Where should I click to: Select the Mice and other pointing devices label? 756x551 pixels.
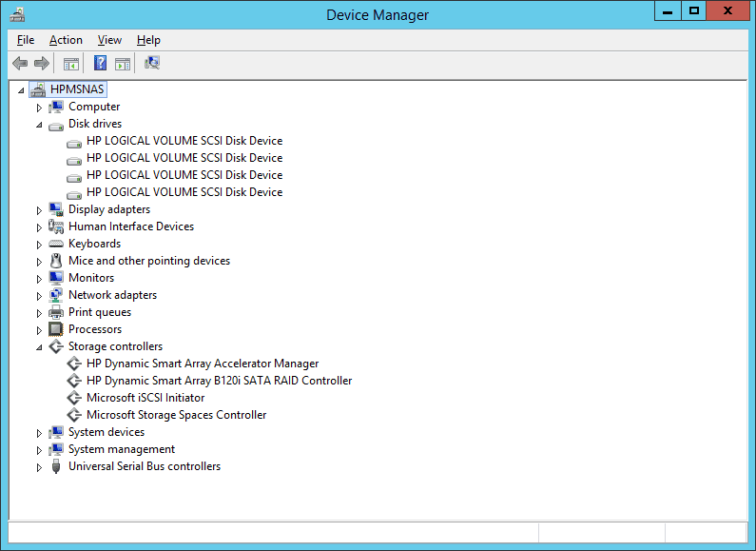click(x=149, y=261)
